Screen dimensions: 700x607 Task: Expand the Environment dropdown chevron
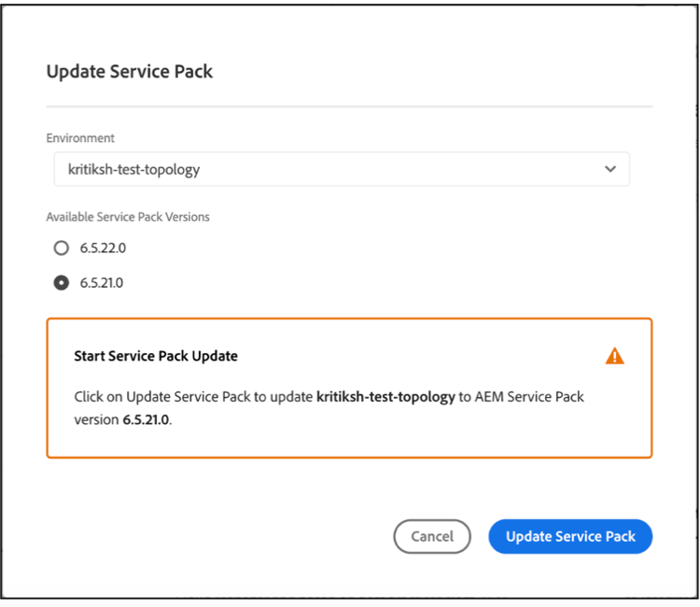tap(610, 169)
